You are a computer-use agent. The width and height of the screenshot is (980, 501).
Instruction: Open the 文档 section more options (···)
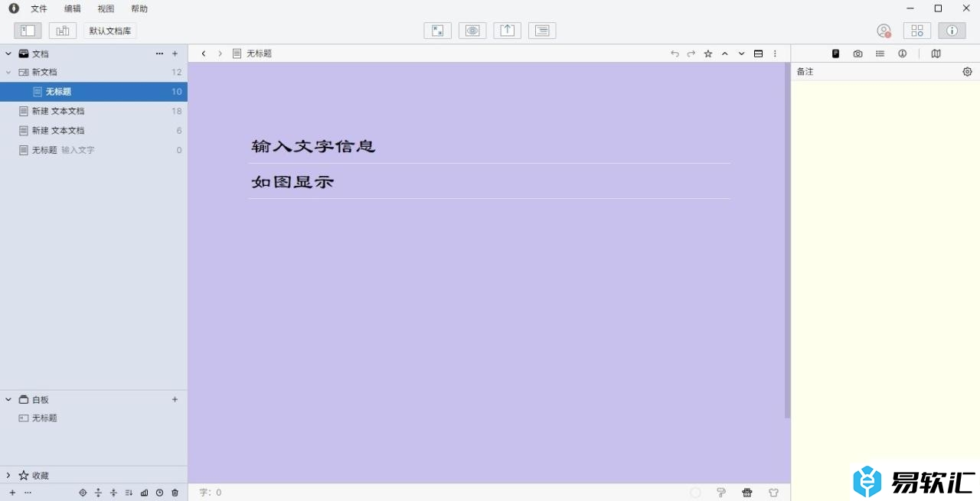(x=159, y=54)
